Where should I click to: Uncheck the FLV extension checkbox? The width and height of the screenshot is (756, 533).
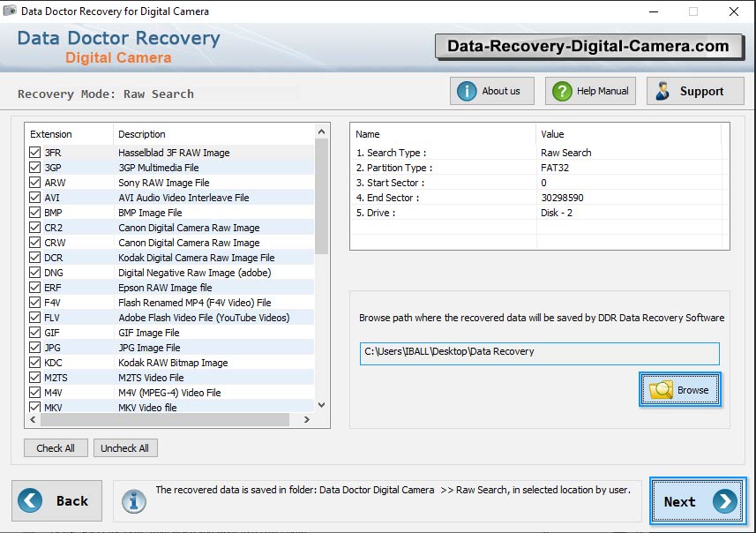coord(34,318)
